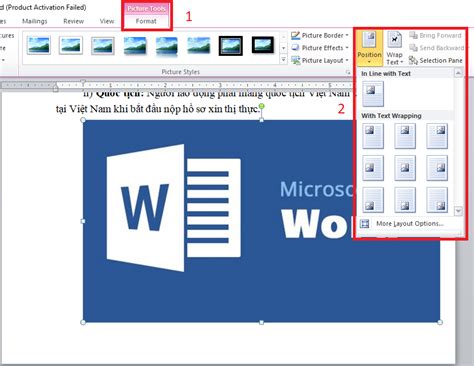474x366 pixels.
Task: Apply the third picture style thumbnail
Action: [x=103, y=45]
